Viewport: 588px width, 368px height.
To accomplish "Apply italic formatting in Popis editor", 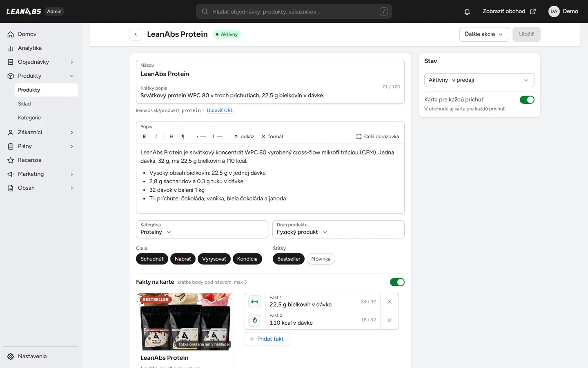I will click(156, 137).
